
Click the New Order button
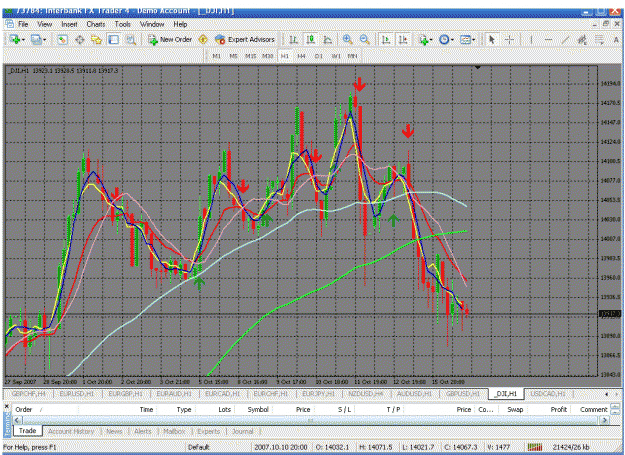(x=170, y=40)
